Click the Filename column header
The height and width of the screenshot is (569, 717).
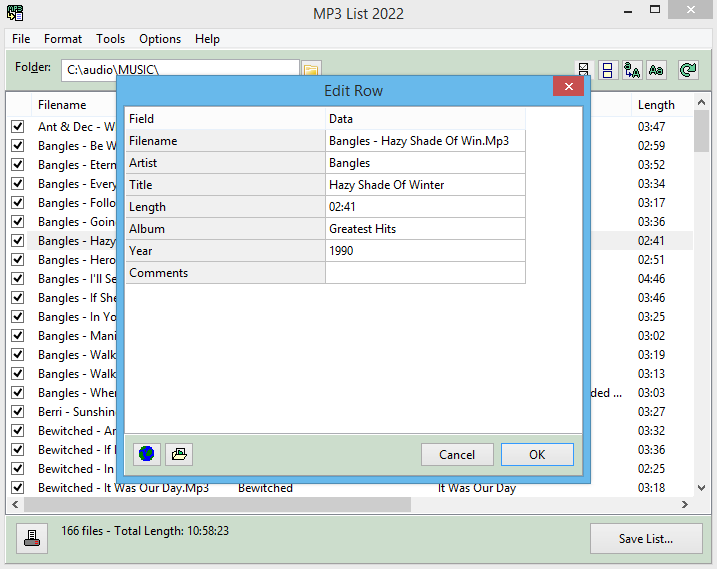[x=74, y=105]
